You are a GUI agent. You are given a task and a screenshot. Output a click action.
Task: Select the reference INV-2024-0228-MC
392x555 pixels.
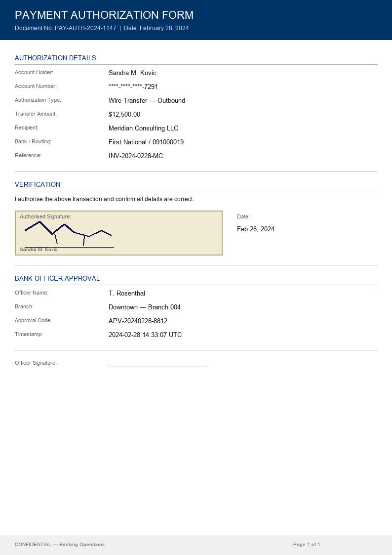(136, 156)
